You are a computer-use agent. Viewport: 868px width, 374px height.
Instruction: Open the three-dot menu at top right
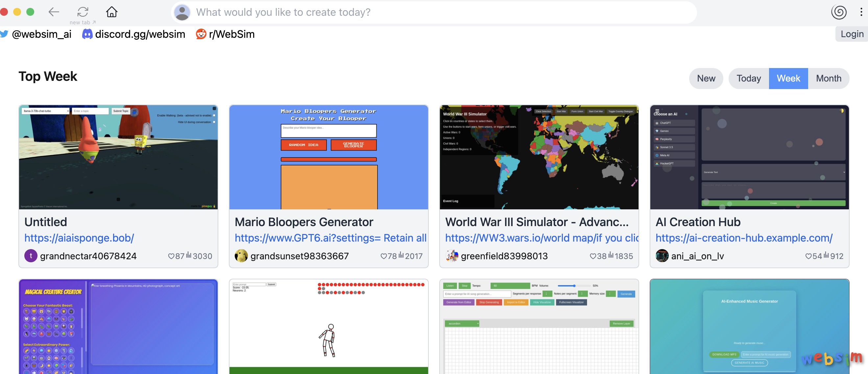pyautogui.click(x=861, y=12)
